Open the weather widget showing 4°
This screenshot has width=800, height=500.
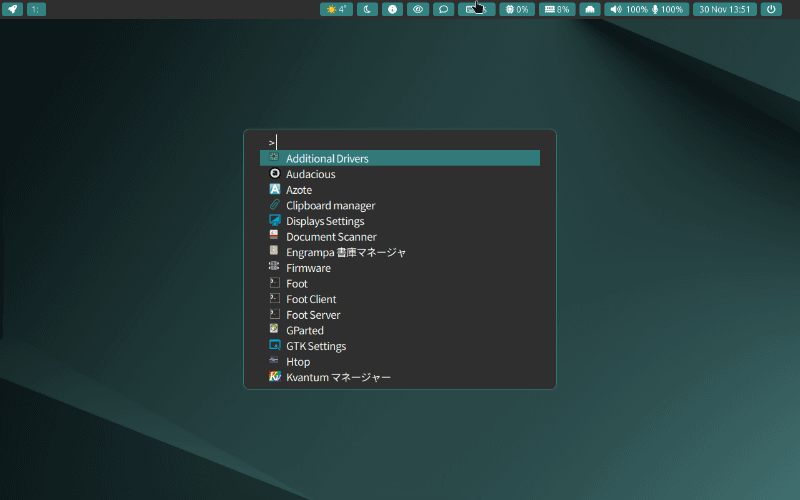point(336,9)
